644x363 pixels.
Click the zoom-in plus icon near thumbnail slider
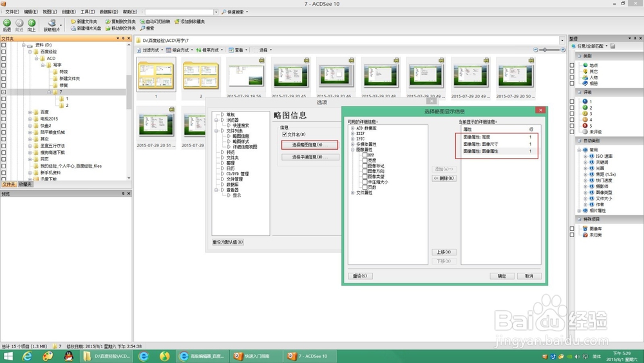pyautogui.click(x=563, y=50)
